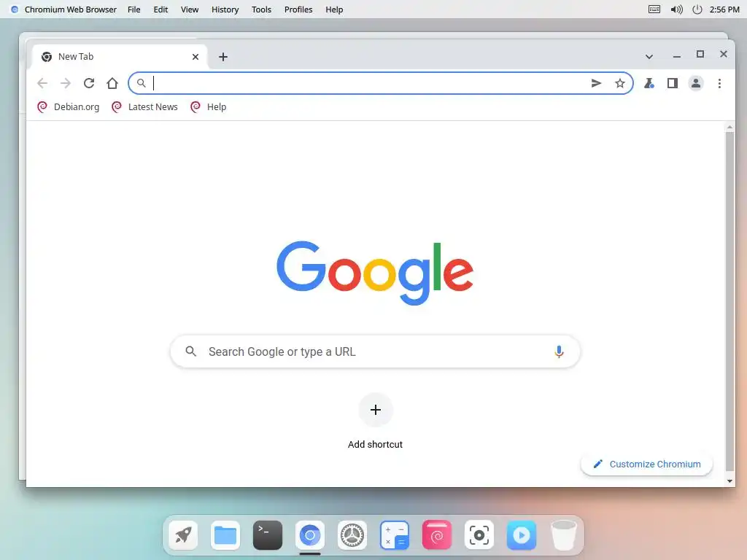Open the power tray icon
The width and height of the screenshot is (747, 560).
click(697, 9)
